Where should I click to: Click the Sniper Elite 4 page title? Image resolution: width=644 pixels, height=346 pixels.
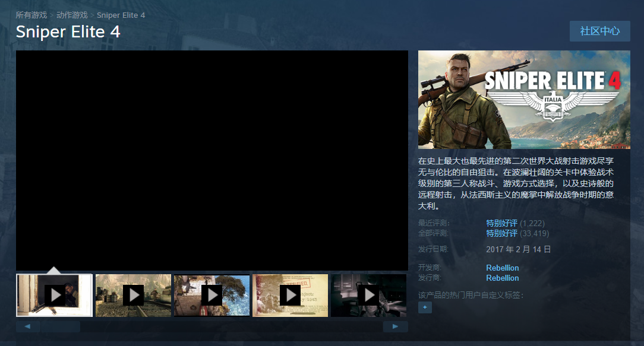click(68, 32)
